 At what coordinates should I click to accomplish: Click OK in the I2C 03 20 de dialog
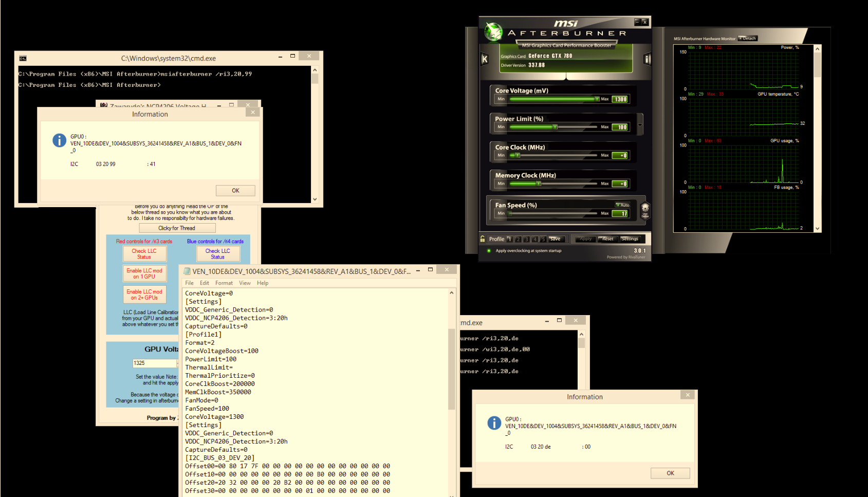(x=670, y=473)
